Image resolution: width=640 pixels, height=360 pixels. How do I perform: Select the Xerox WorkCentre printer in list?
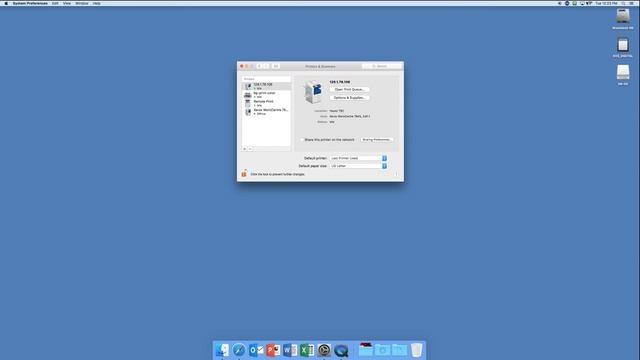(266, 112)
